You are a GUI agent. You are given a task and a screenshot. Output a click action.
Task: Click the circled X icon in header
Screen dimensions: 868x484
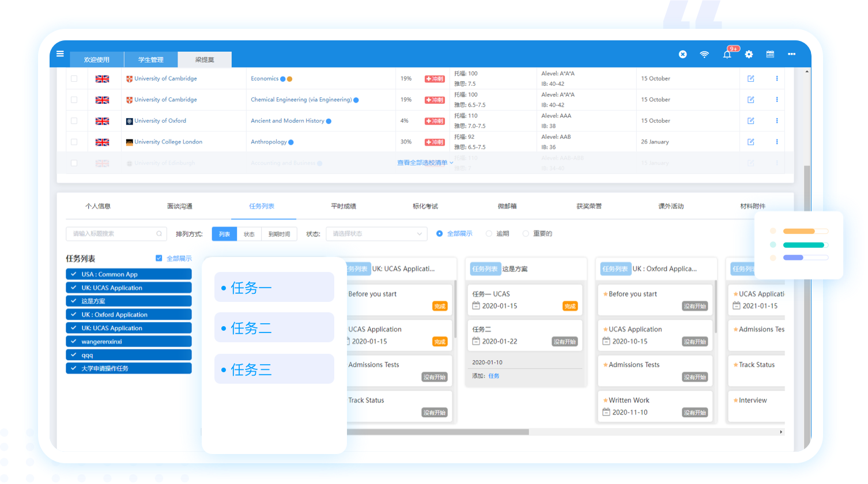point(682,54)
